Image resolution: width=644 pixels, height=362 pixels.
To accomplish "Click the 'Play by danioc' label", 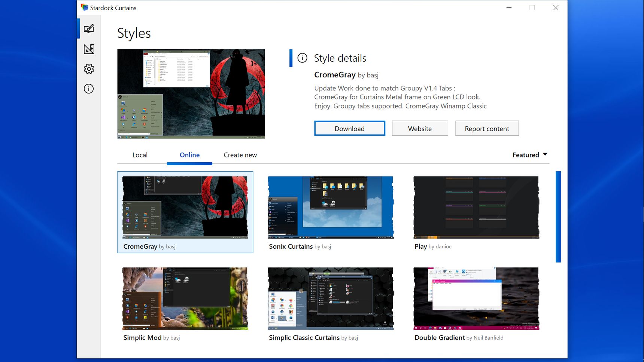I will [x=433, y=246].
